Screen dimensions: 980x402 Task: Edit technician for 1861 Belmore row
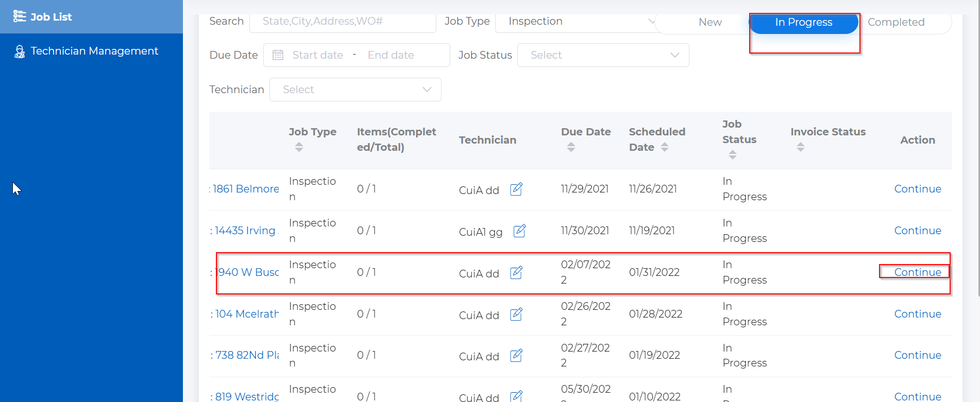[x=516, y=189]
